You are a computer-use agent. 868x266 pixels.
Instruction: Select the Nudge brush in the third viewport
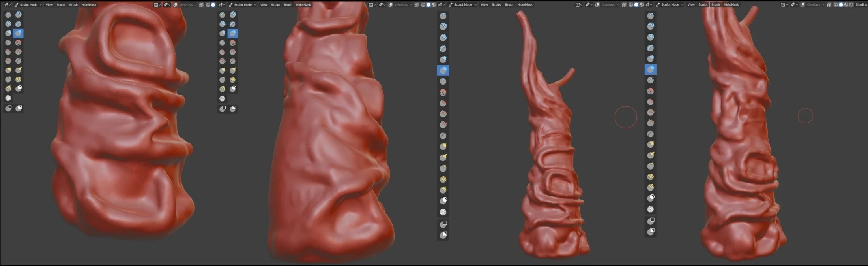tap(443, 179)
